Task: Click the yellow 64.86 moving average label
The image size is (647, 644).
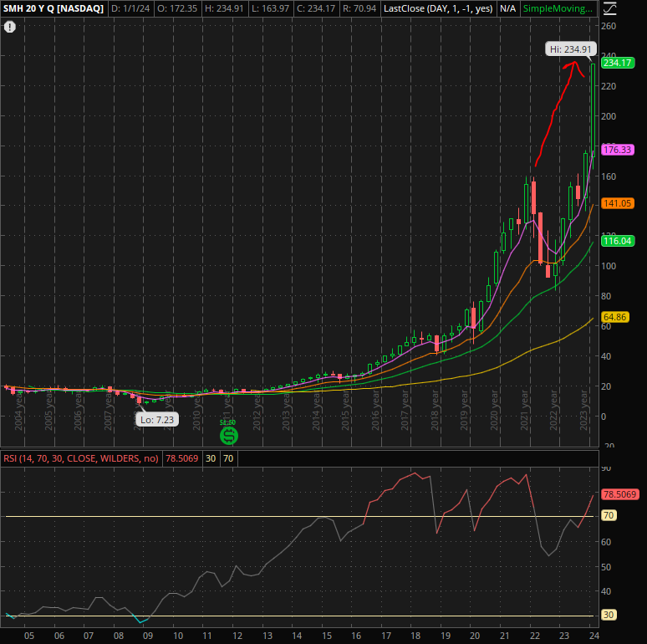Action: pyautogui.click(x=614, y=317)
